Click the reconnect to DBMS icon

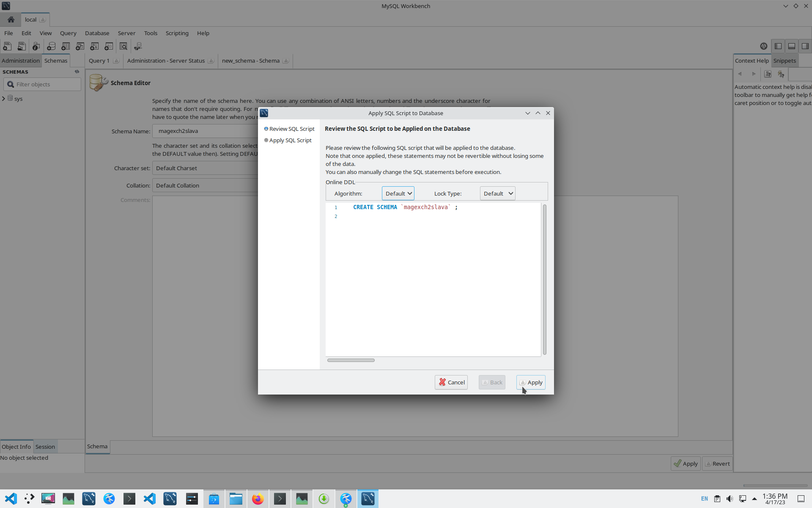pos(138,46)
